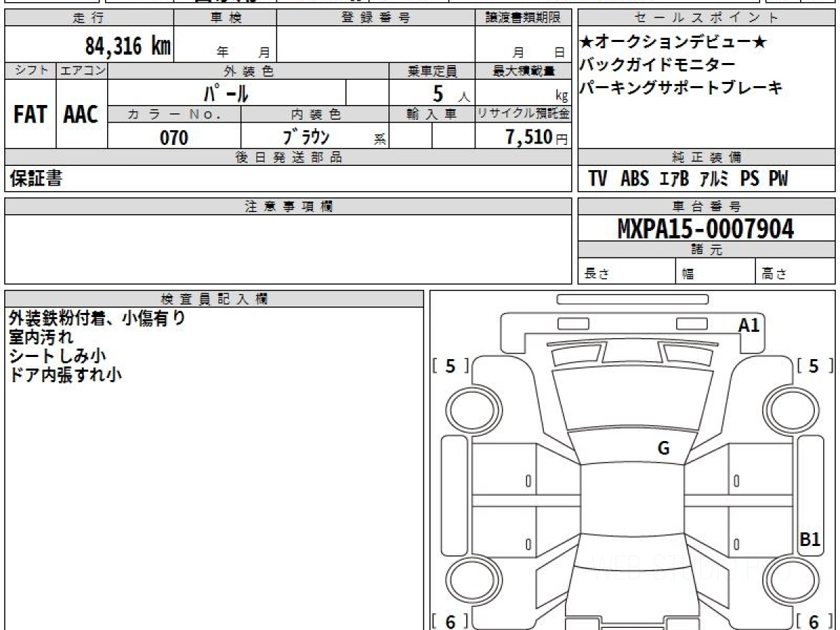Select the 最大積載量 header
The width and height of the screenshot is (840, 630).
(523, 71)
